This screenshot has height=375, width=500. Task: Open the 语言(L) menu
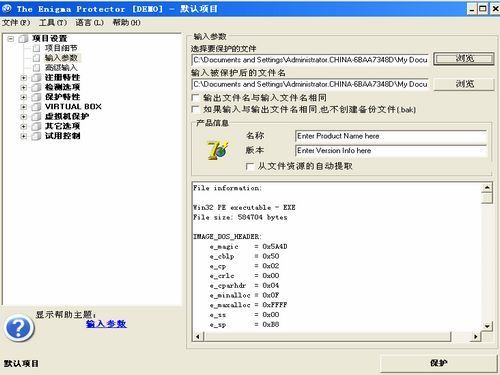[89, 23]
